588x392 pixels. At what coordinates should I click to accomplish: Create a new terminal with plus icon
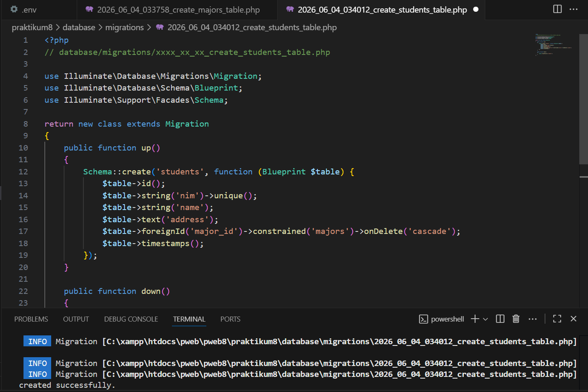point(475,319)
